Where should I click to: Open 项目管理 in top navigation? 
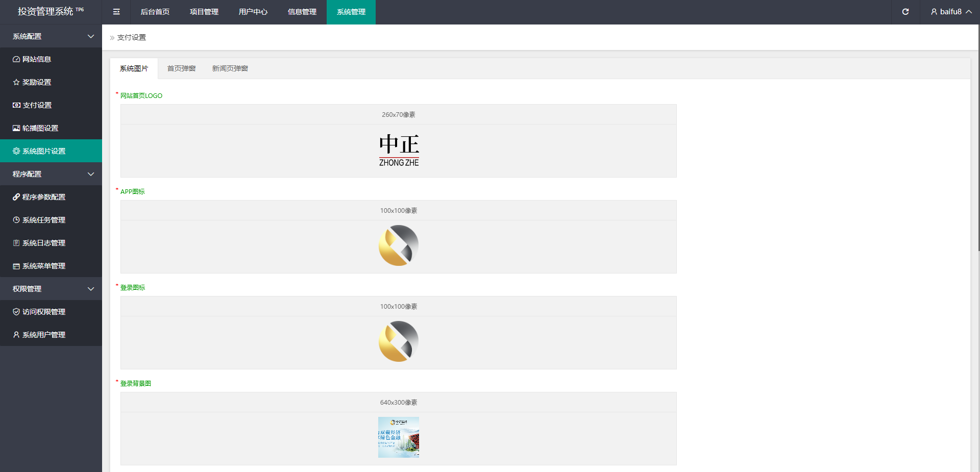coord(204,12)
